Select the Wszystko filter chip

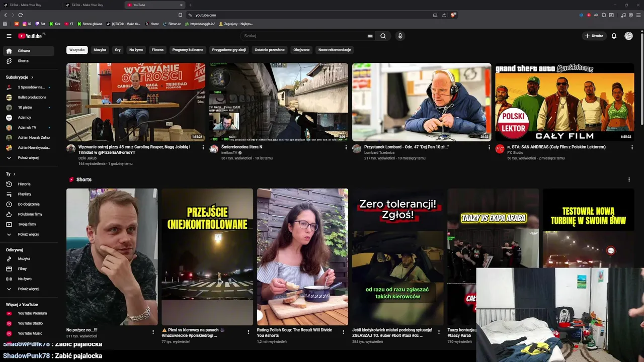click(x=77, y=50)
